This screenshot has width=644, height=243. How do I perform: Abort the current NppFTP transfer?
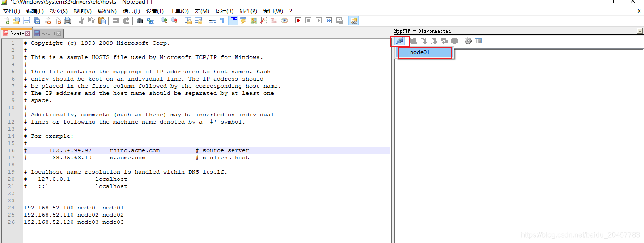(x=454, y=41)
